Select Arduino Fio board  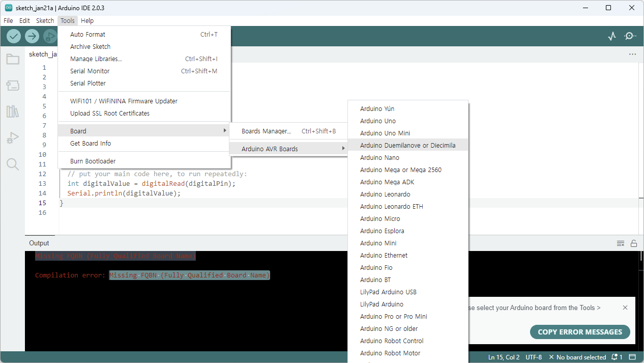[408, 268]
